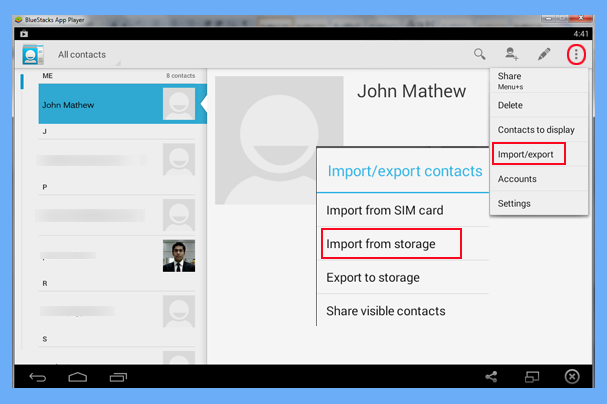Click the edit contact pencil icon
Image resolution: width=607 pixels, height=404 pixels.
point(544,54)
